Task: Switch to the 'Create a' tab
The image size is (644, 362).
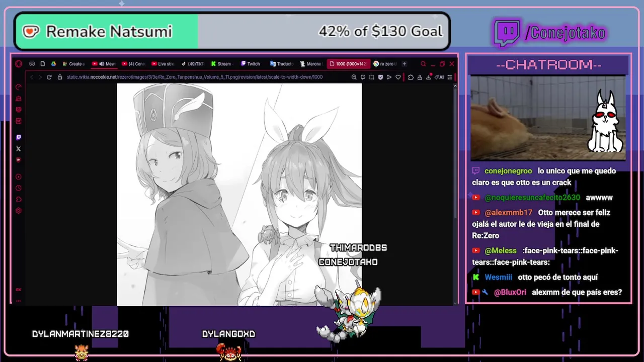Action: point(73,64)
